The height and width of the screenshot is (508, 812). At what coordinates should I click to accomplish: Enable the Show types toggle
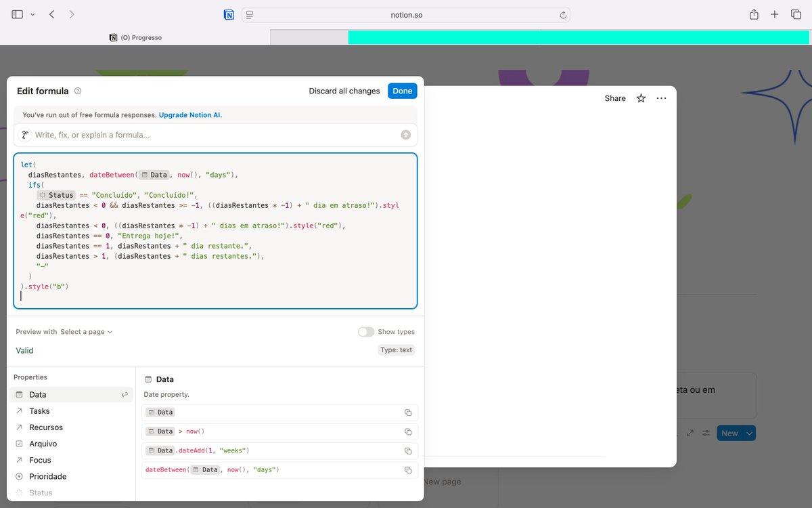click(366, 332)
